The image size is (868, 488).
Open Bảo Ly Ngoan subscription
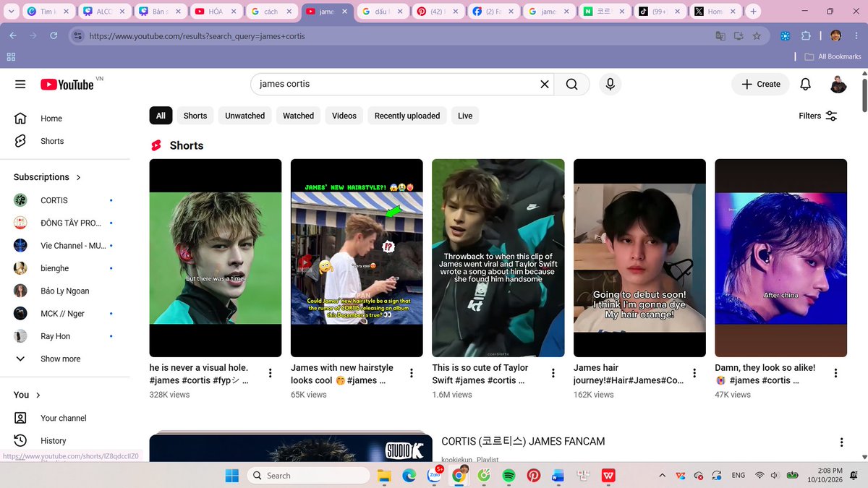click(65, 291)
